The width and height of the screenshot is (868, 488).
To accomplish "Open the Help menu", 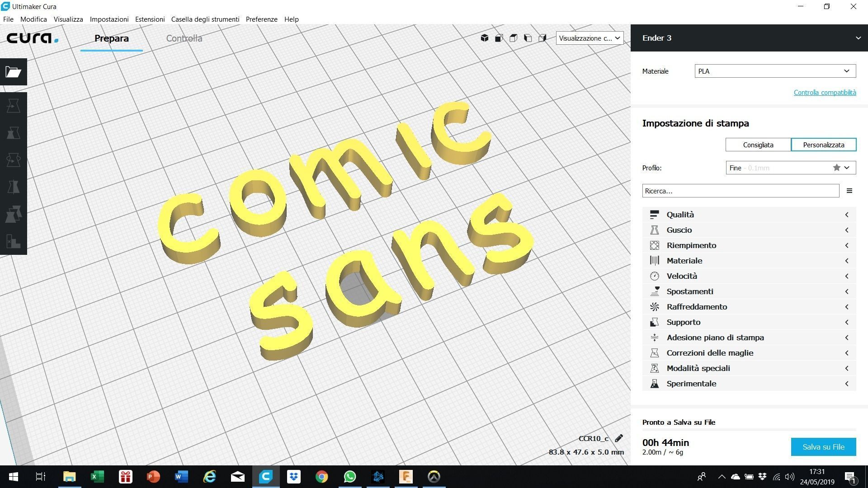I will click(x=291, y=19).
